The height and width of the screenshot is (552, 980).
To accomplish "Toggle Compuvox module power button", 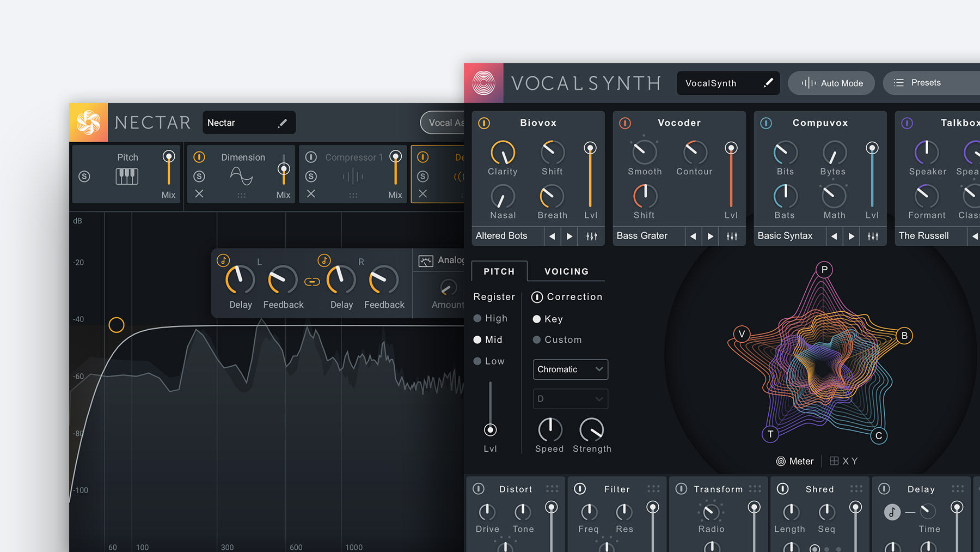I will coord(766,123).
